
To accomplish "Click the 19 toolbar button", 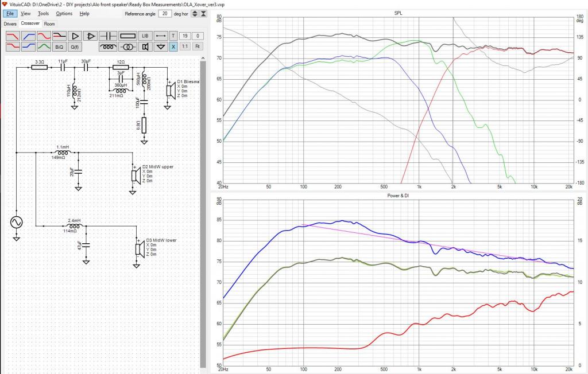I will tap(185, 36).
